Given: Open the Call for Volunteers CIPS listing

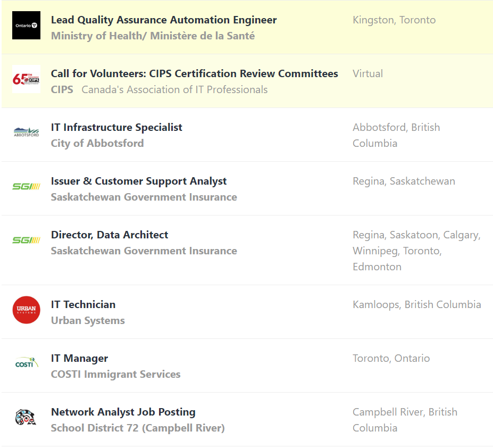Looking at the screenshot, I should (194, 74).
